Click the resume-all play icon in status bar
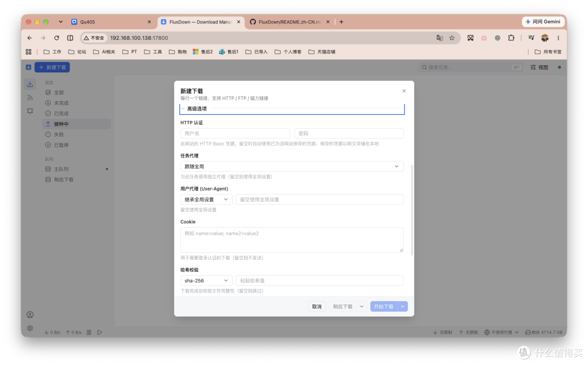588x365 pixels. coord(100,332)
